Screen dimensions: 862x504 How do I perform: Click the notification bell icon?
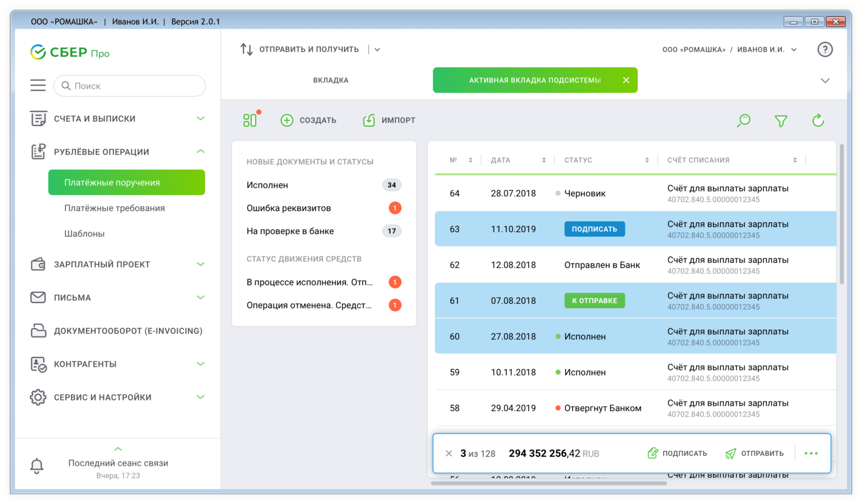pyautogui.click(x=37, y=466)
